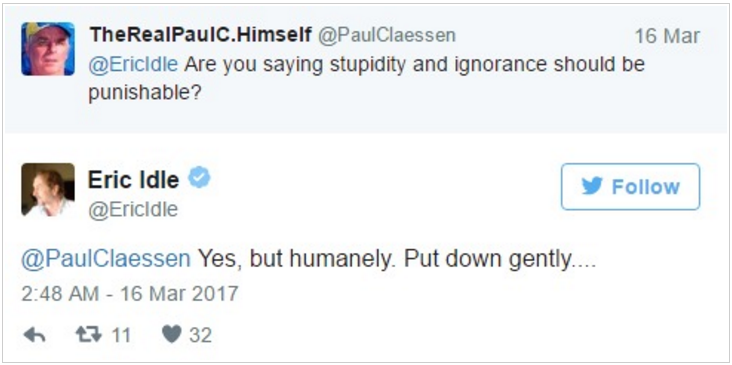Click the blue verified checkmark badge
This screenshot has height=365, width=732.
[x=199, y=178]
